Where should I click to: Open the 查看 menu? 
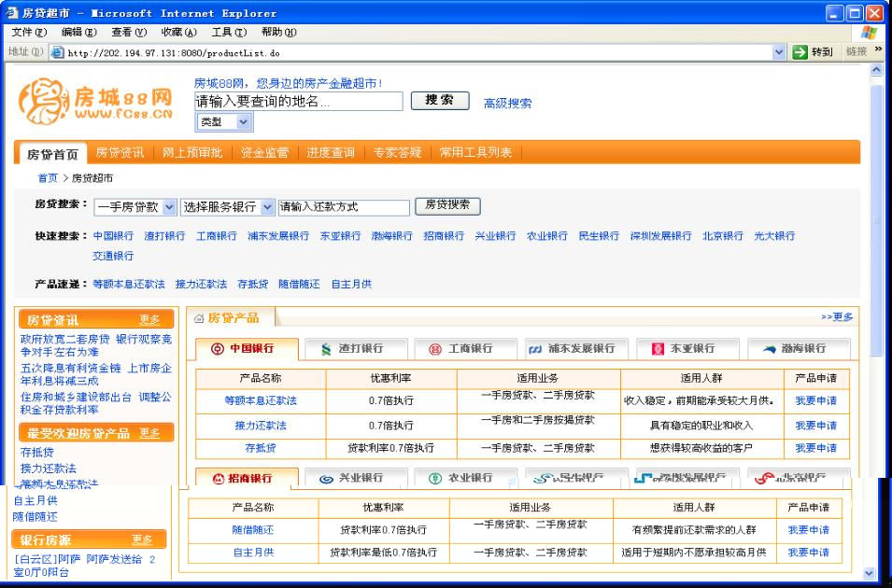pyautogui.click(x=129, y=33)
